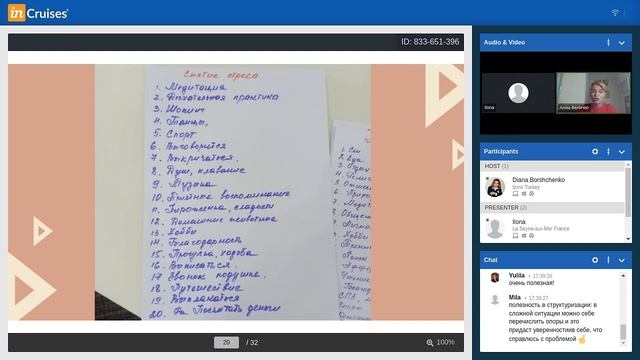Click Diana Borshchenko's avatar in Participants
The image size is (640, 360).
coord(495,187)
